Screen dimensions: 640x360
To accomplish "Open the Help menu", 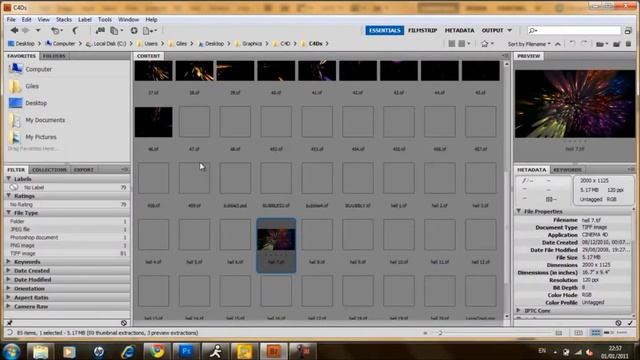I will (151, 20).
